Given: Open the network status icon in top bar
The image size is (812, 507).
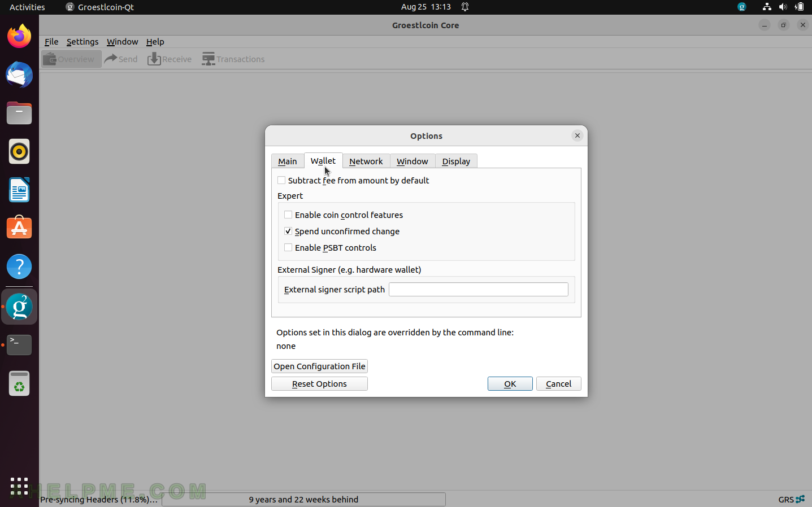Looking at the screenshot, I should [x=767, y=7].
